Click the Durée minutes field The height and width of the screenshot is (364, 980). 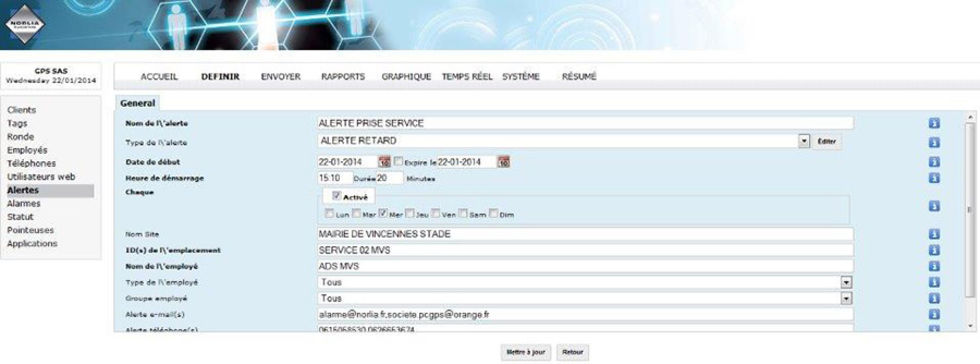389,178
